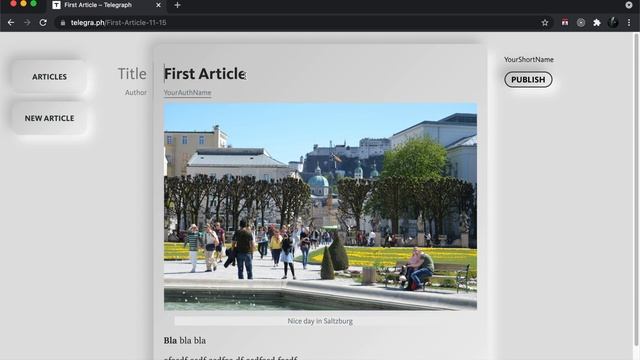Select the Salzburg garden photo

tap(320, 207)
